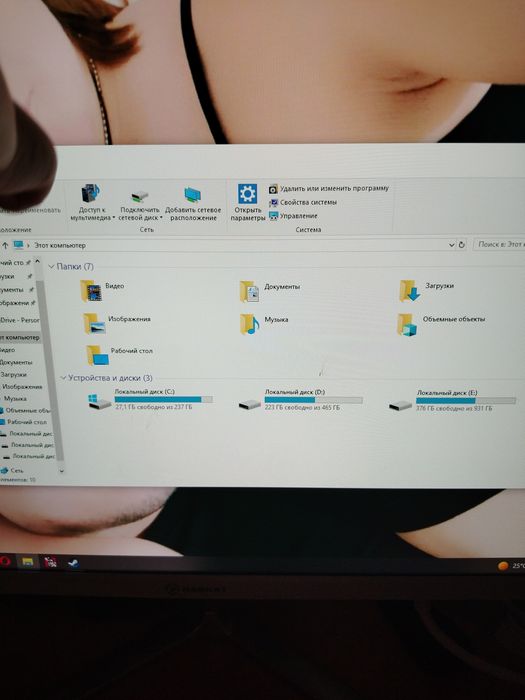Select Локальный диск (D:) drive

pyautogui.click(x=300, y=400)
